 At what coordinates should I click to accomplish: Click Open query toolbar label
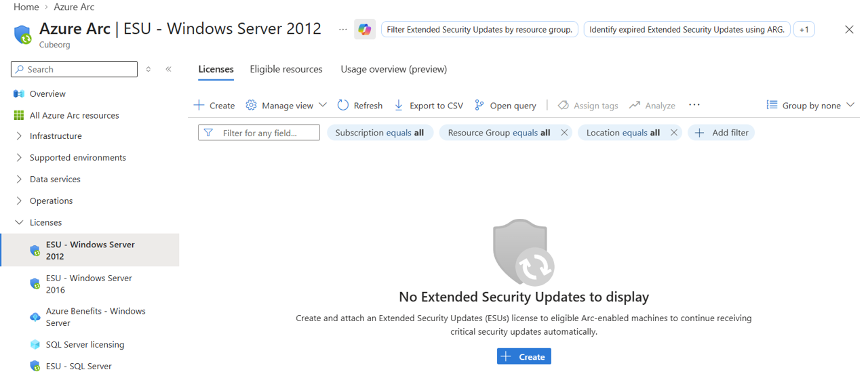pyautogui.click(x=513, y=106)
